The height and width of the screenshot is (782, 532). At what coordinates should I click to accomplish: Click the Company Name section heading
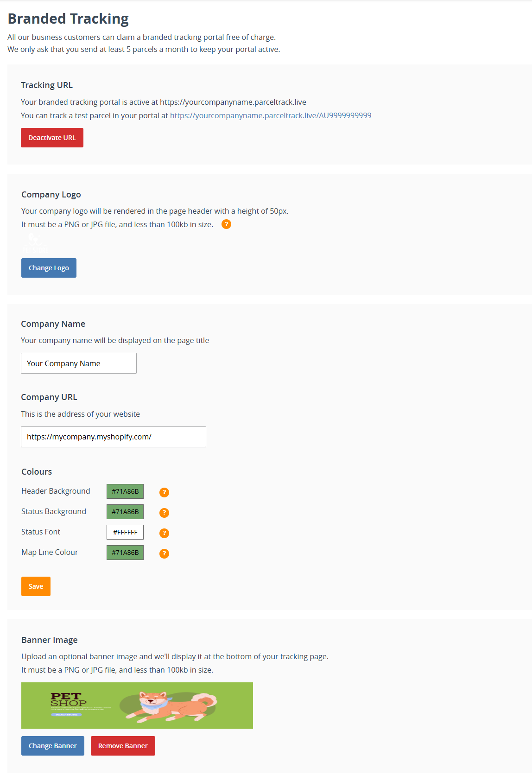tap(53, 324)
